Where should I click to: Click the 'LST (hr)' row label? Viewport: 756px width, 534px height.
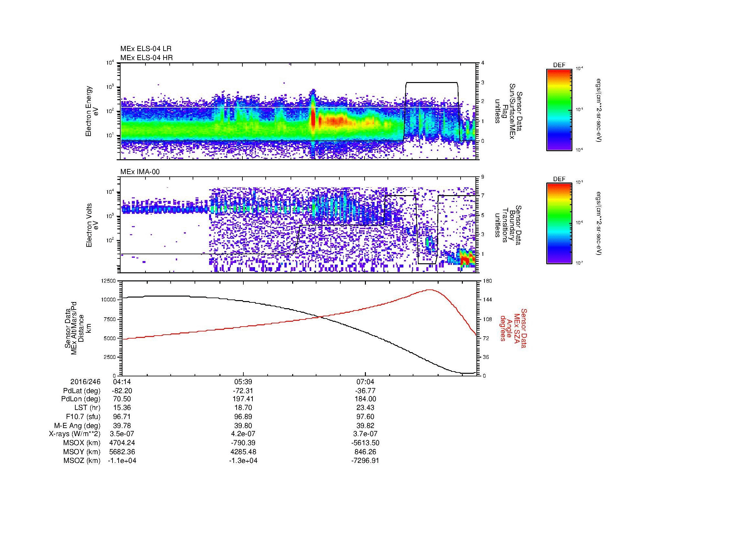[87, 408]
